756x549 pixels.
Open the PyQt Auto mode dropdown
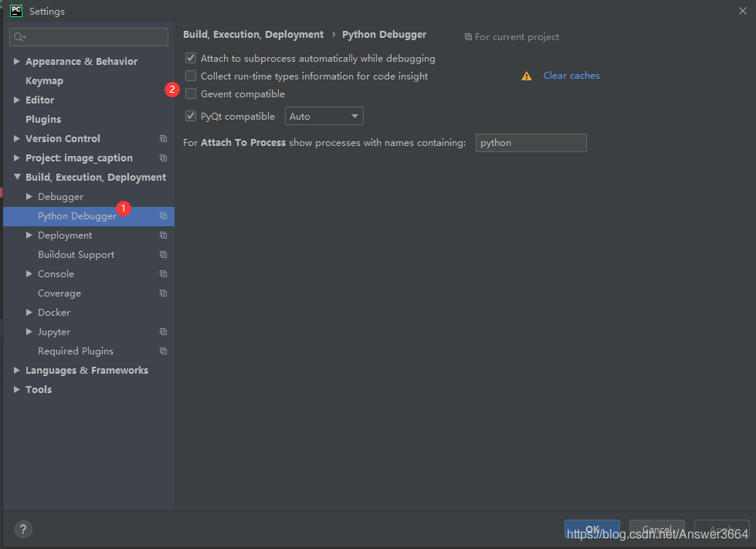pyautogui.click(x=324, y=117)
